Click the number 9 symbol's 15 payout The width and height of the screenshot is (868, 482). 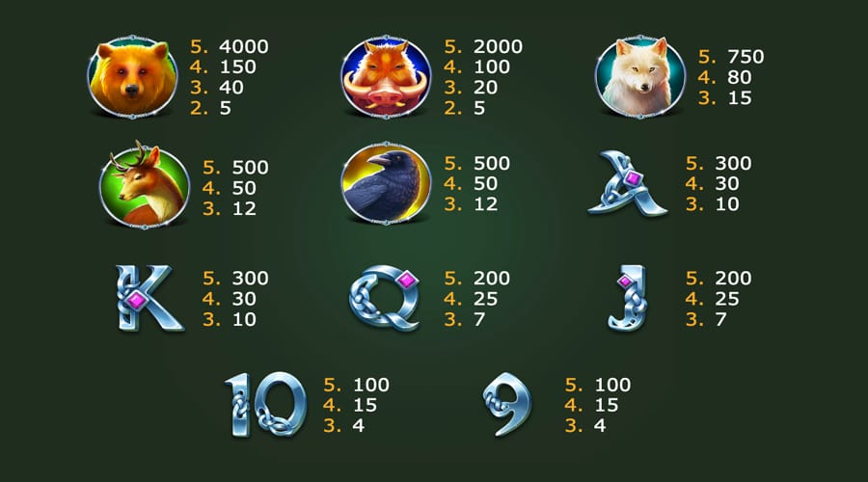coord(607,405)
